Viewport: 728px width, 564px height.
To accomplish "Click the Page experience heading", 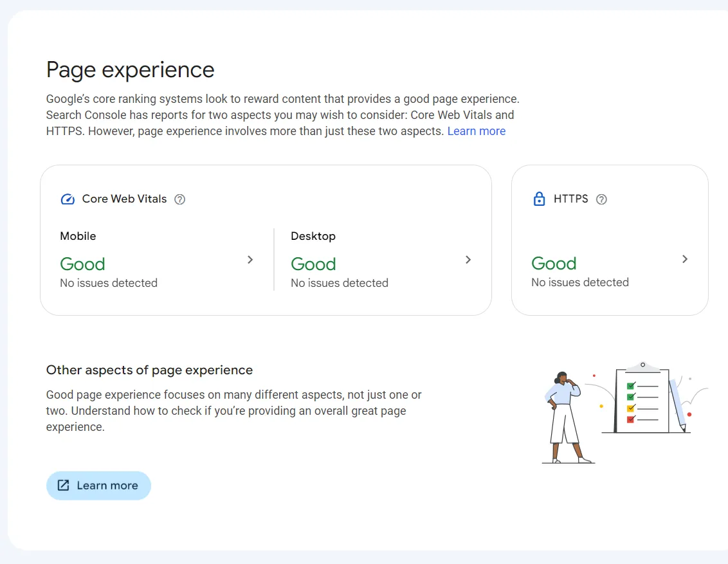I will coord(131,70).
